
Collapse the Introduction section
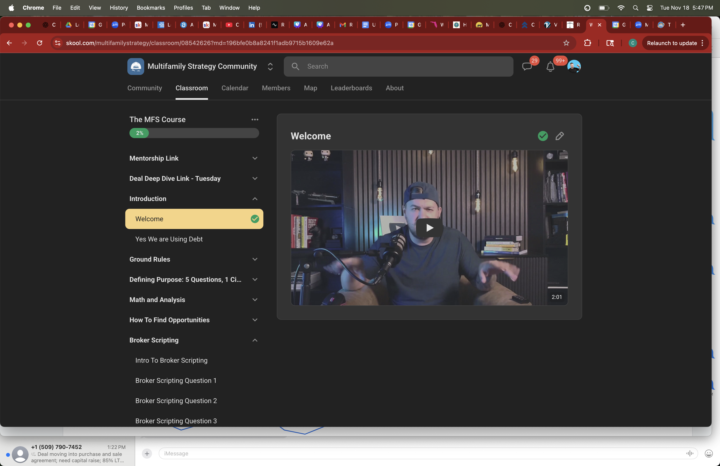[x=255, y=199]
